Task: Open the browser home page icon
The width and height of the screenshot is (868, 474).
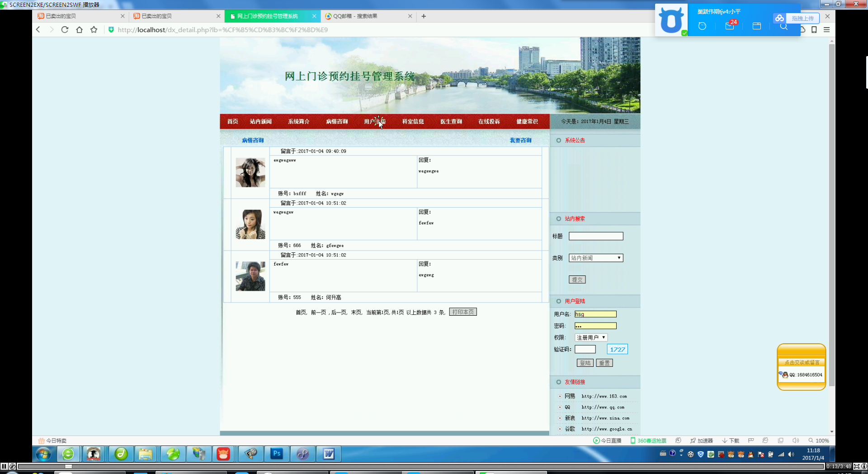Action: coord(79,29)
